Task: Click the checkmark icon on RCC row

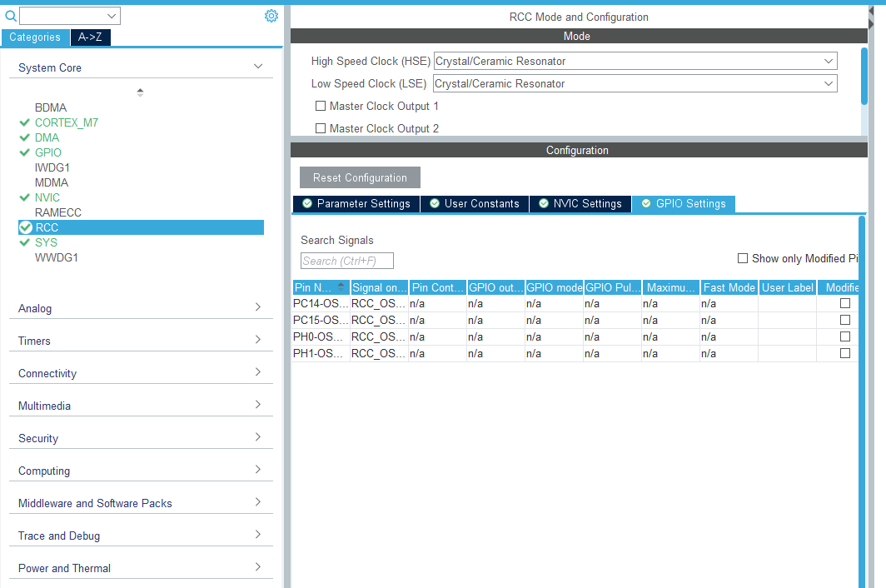Action: tap(26, 227)
